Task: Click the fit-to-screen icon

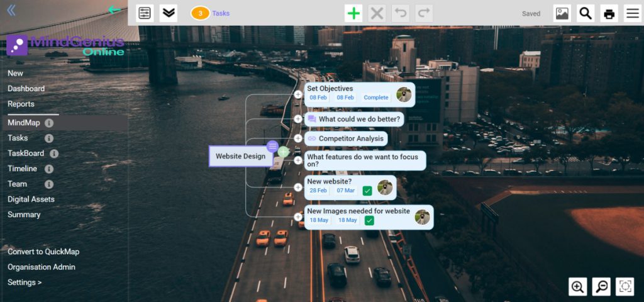Action: click(625, 287)
